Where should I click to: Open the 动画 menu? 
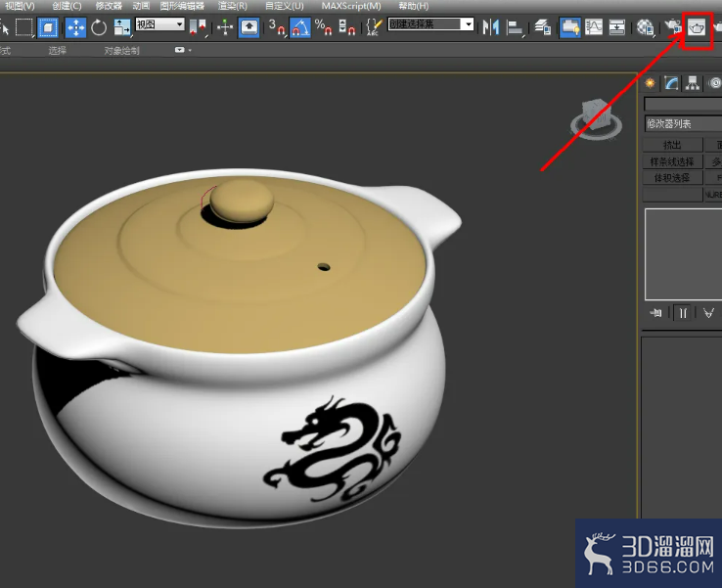tap(141, 6)
